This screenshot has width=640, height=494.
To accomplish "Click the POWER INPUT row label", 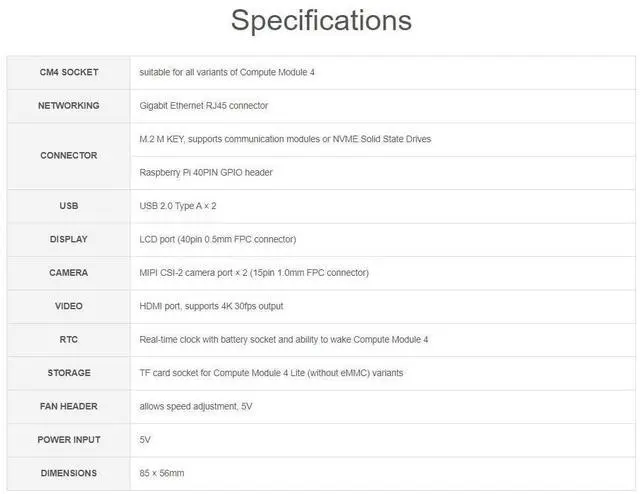I will [68, 439].
